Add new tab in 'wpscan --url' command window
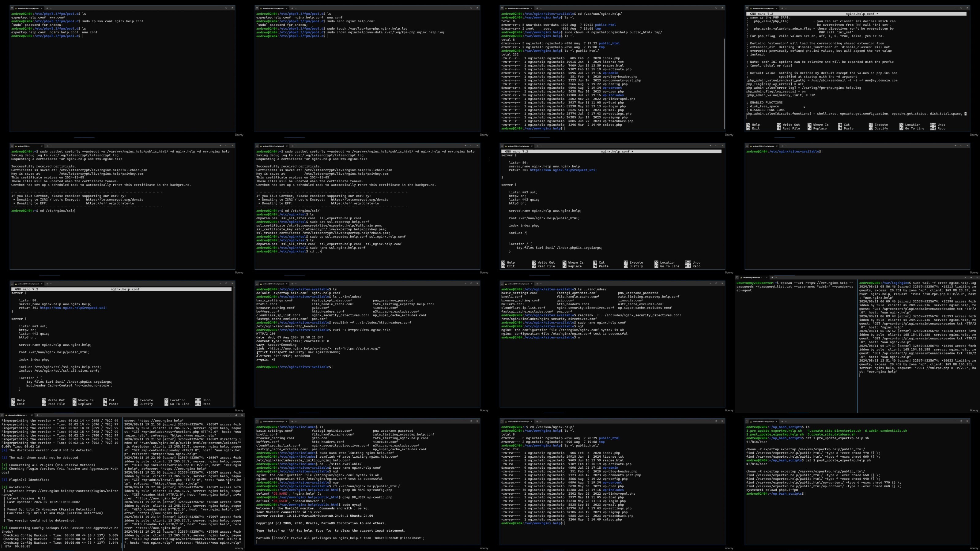Viewport: 980px width, 551px height. click(x=772, y=278)
